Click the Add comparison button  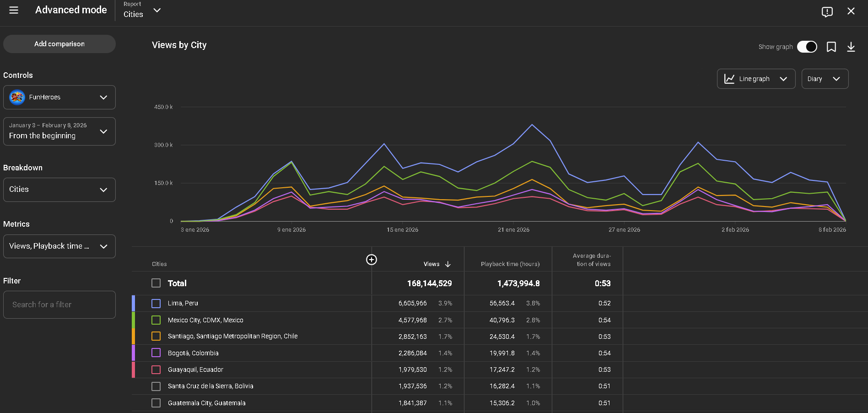pos(59,44)
